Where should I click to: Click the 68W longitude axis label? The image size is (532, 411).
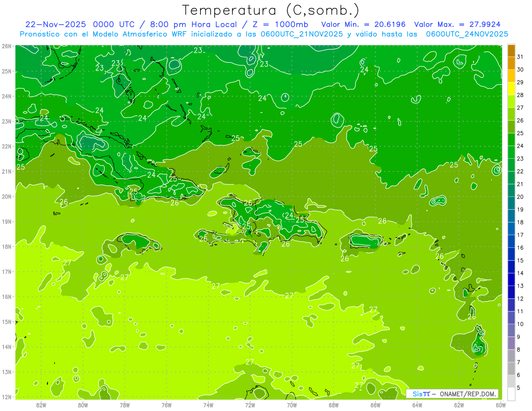pyautogui.click(x=333, y=405)
